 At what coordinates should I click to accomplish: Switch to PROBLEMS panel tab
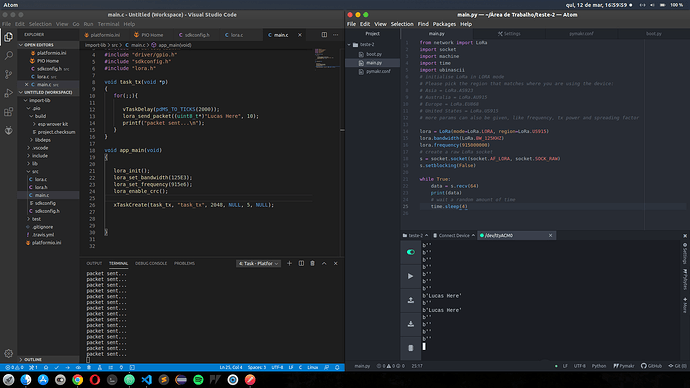coord(184,264)
